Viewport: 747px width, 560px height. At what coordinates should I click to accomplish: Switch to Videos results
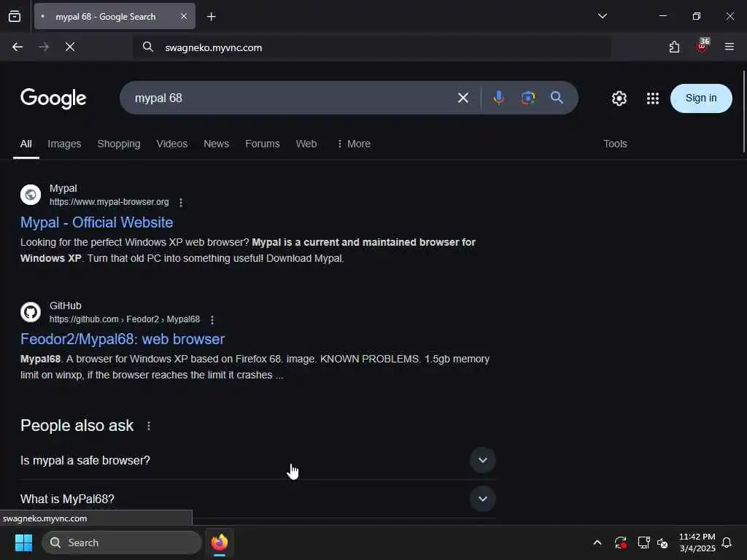tap(172, 144)
